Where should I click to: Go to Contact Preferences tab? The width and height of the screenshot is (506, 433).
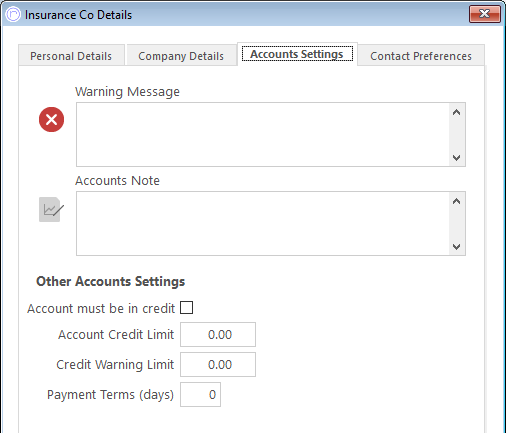click(x=421, y=56)
